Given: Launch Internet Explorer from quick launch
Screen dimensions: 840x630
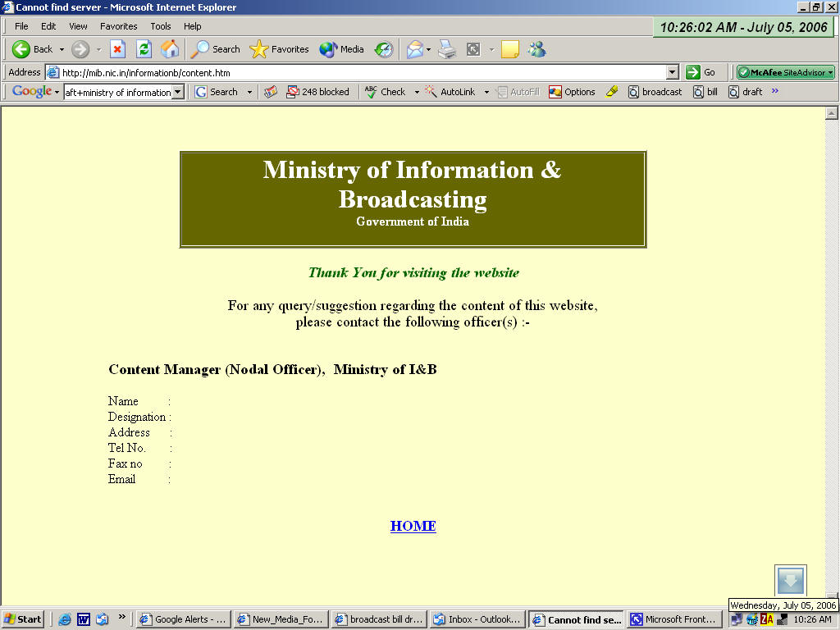Looking at the screenshot, I should click(x=64, y=619).
